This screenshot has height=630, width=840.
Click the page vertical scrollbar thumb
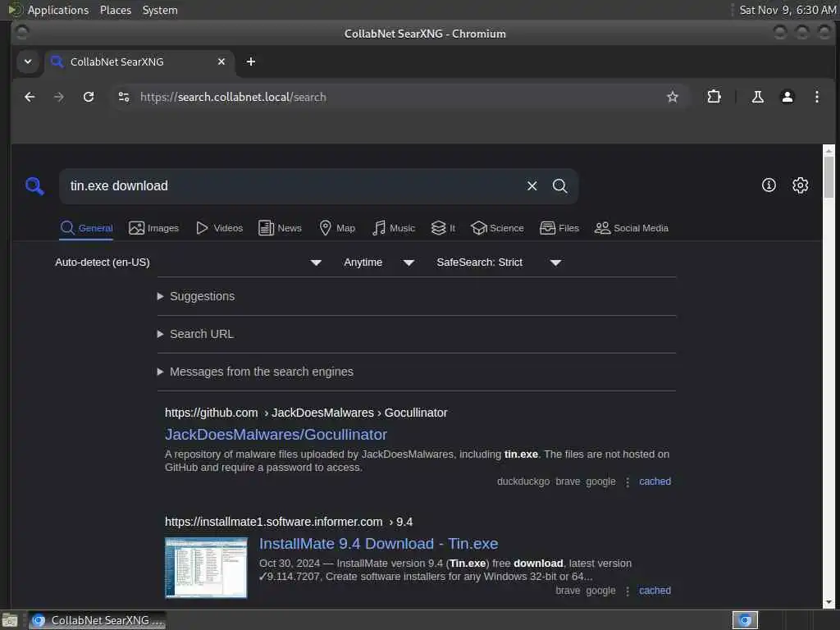[x=829, y=177]
